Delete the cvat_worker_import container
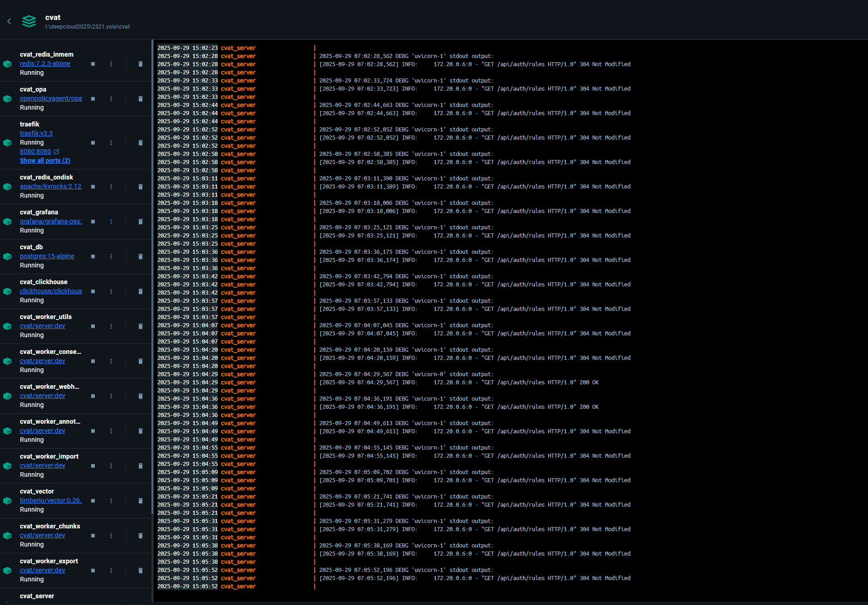The height and width of the screenshot is (605, 868). [141, 466]
